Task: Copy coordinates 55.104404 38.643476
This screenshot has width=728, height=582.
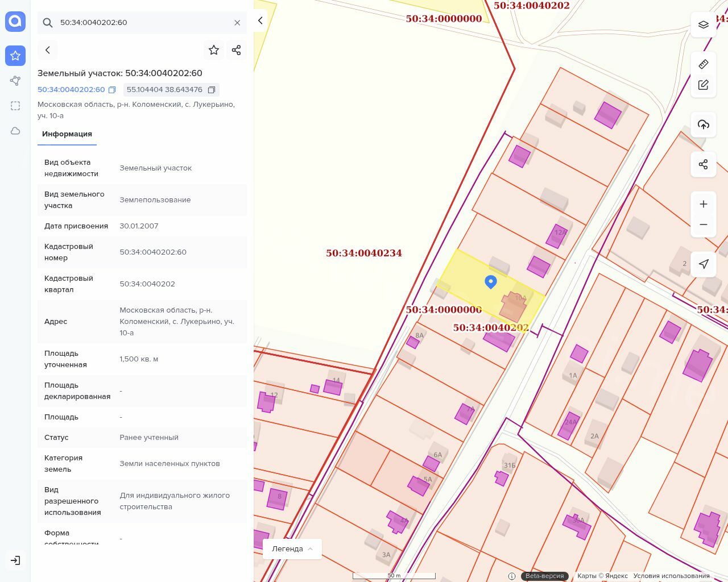Action: [x=212, y=90]
